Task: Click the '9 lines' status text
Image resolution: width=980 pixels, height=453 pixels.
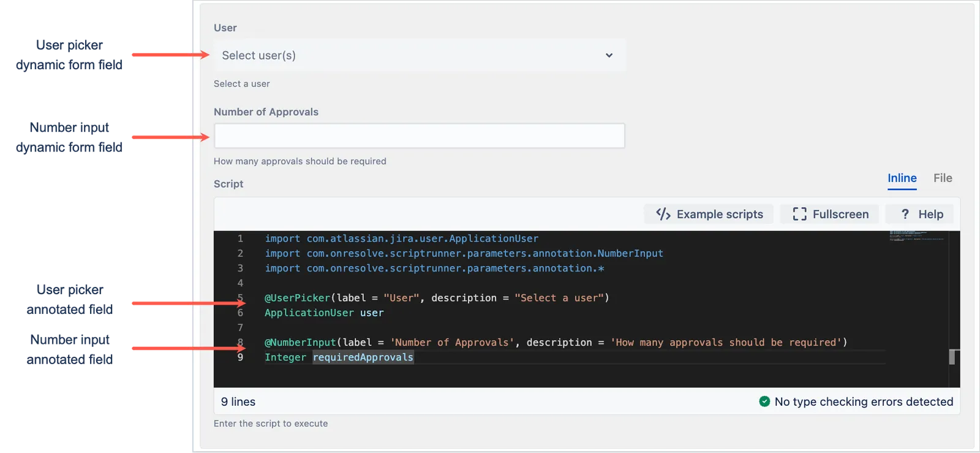Action: [238, 402]
